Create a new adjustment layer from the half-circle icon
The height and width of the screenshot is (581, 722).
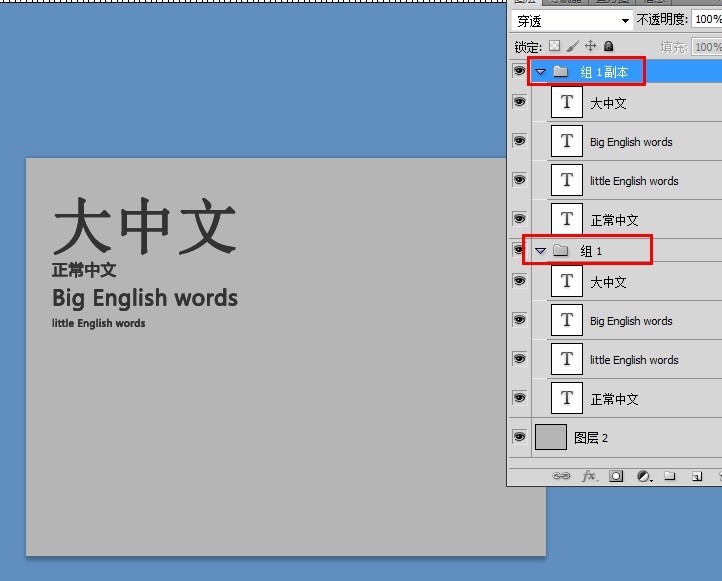pos(644,476)
